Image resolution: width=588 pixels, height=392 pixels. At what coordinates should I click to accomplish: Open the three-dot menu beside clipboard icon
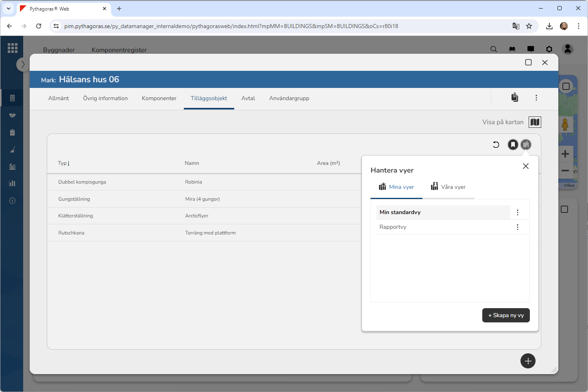pos(536,98)
